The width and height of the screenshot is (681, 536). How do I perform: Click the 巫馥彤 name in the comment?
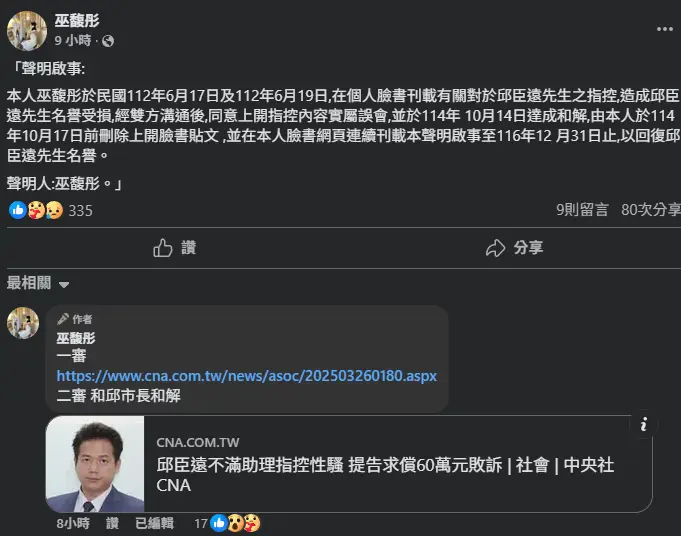76,338
